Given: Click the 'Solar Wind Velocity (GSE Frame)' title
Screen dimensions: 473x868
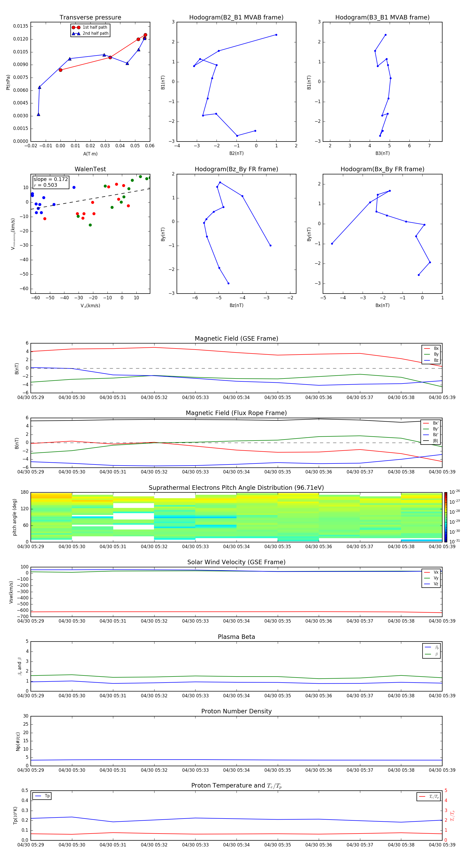Looking at the screenshot, I should pyautogui.click(x=236, y=562).
